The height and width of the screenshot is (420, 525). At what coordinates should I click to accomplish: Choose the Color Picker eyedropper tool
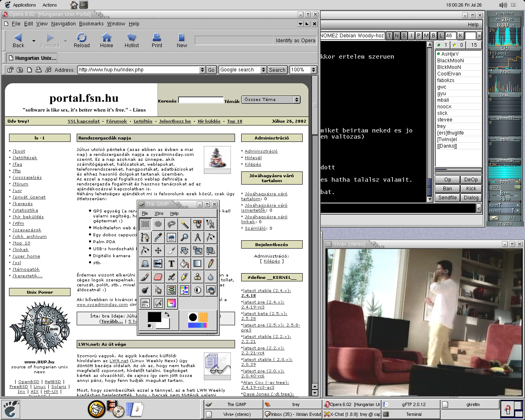[x=158, y=237]
